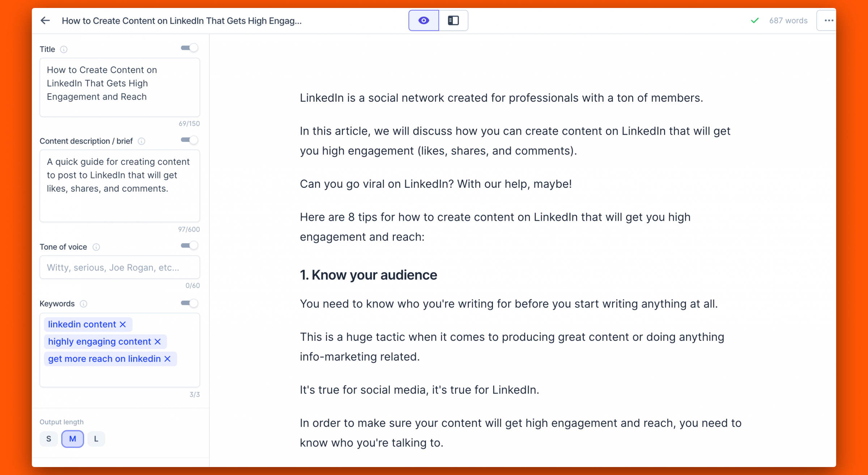Go back using the left arrow icon

click(x=45, y=21)
